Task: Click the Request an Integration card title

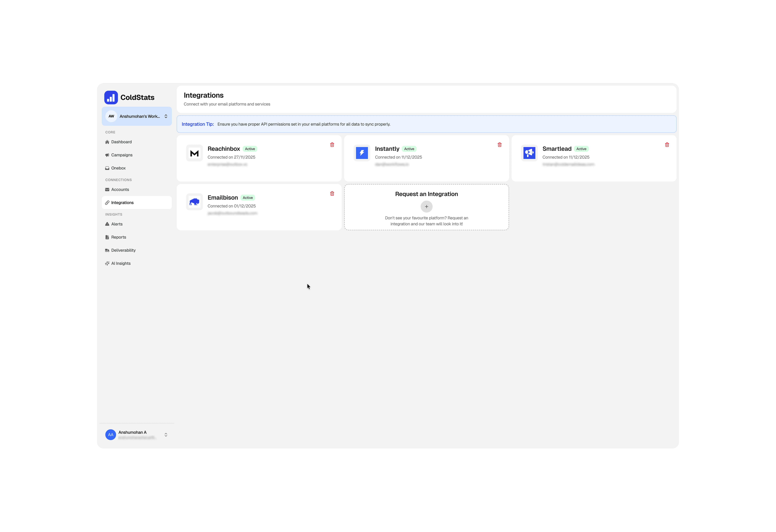Action: 426,194
